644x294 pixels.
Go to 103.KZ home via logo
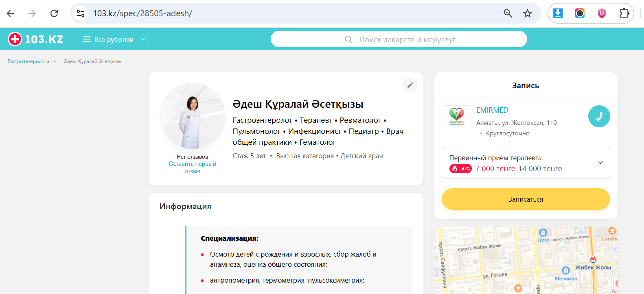(x=36, y=39)
